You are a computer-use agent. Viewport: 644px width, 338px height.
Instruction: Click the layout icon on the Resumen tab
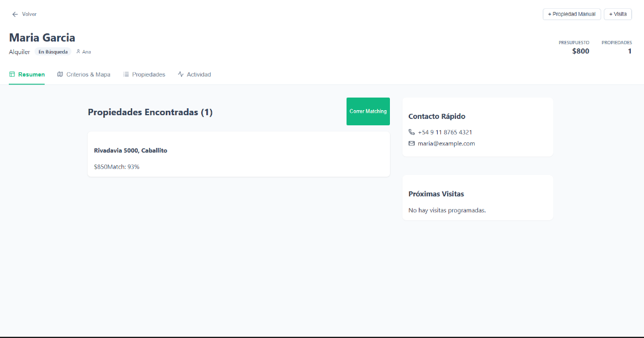[x=12, y=74]
